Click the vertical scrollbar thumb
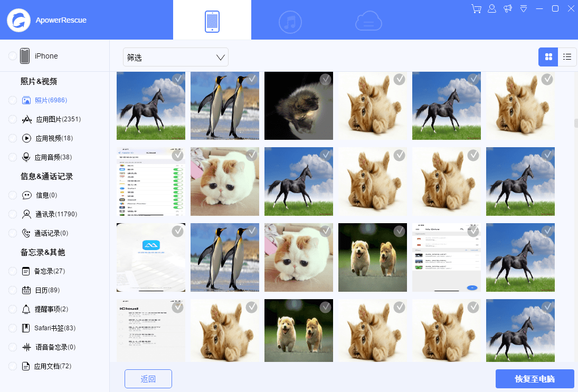The image size is (578, 392). coord(576,123)
